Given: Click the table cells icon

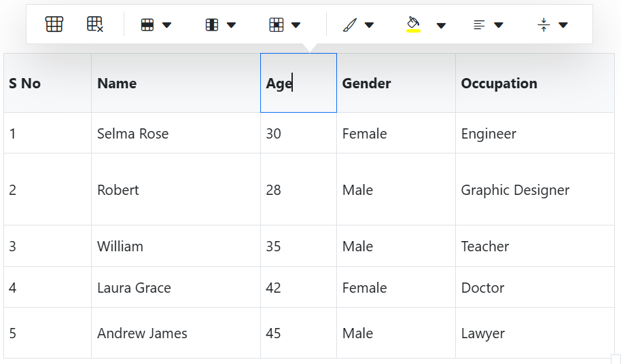Looking at the screenshot, I should pos(277,25).
